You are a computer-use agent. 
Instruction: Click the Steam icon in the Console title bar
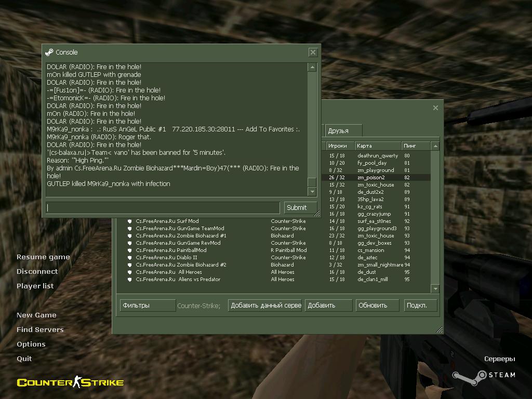[x=49, y=52]
